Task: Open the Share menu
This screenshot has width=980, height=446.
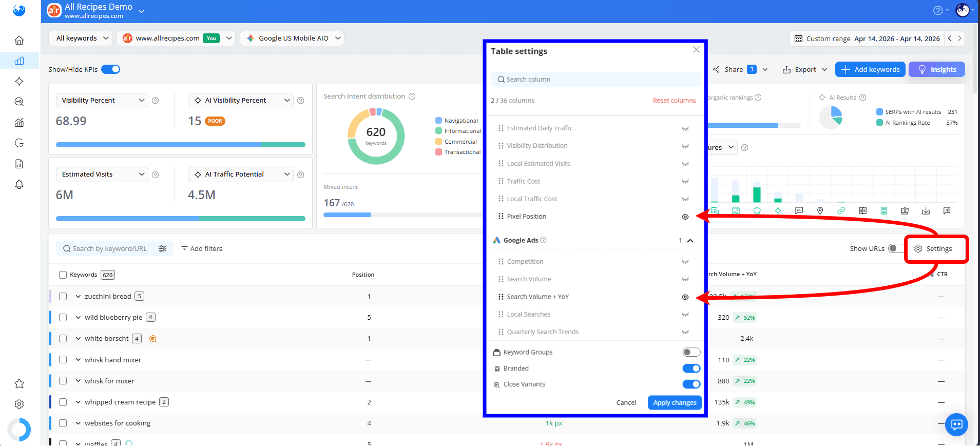Action: click(740, 69)
